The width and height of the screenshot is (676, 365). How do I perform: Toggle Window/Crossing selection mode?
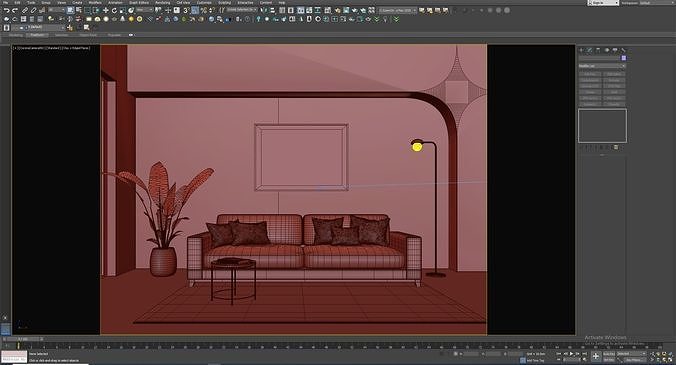tap(96, 10)
